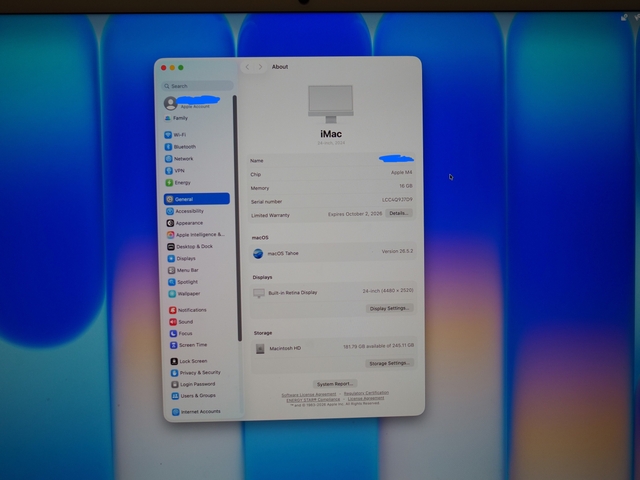
Task: Select the Screen Time icon
Action: click(x=174, y=345)
